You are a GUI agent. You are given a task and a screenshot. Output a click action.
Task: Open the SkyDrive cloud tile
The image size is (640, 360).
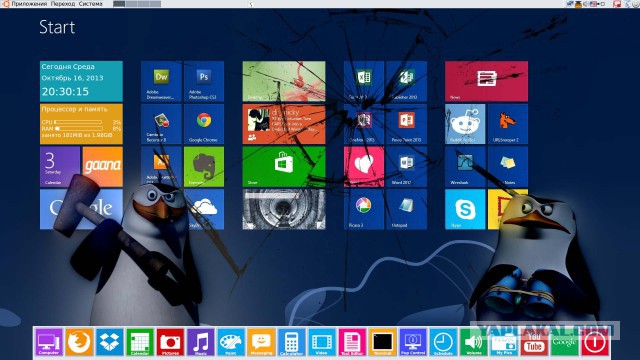point(205,209)
